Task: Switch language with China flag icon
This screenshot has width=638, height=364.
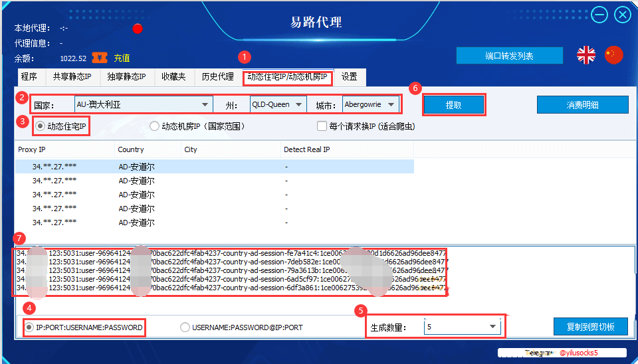Action: (x=613, y=55)
